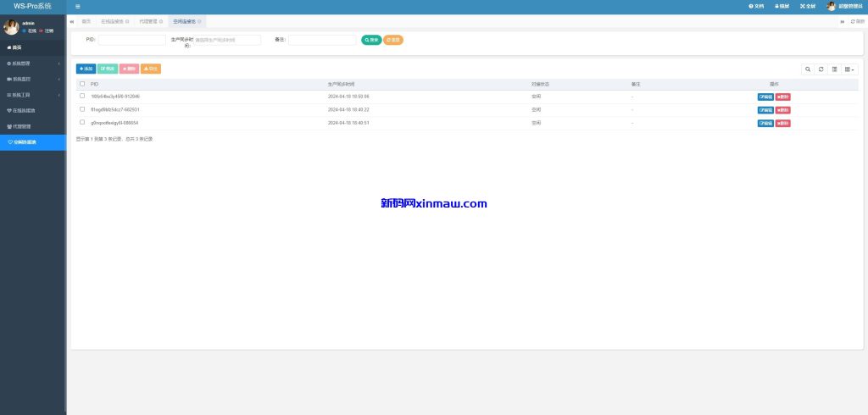868x415 pixels.
Task: Click the table search magnifier icon
Action: tap(808, 69)
